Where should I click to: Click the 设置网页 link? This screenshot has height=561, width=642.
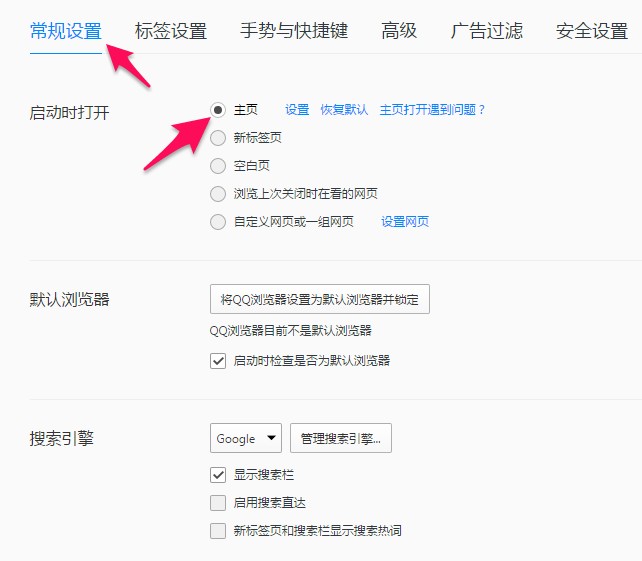pyautogui.click(x=405, y=222)
